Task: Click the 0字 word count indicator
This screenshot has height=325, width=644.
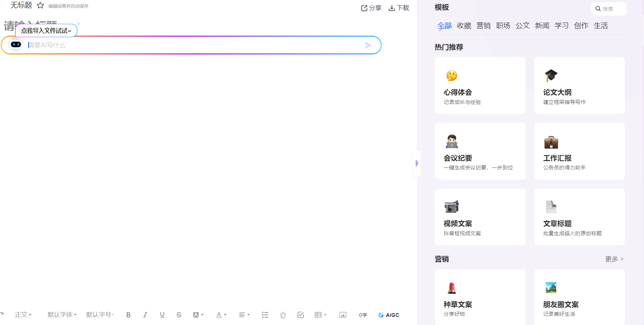Action: point(363,315)
